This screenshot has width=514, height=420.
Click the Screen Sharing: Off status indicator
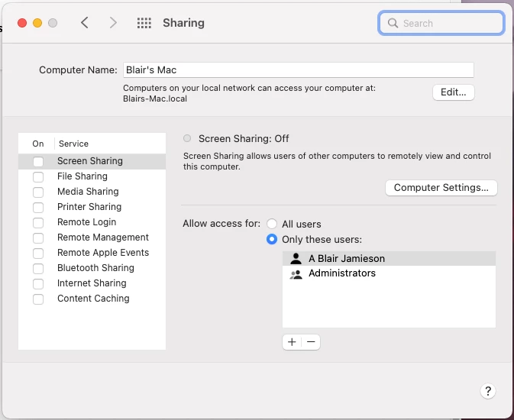point(187,138)
